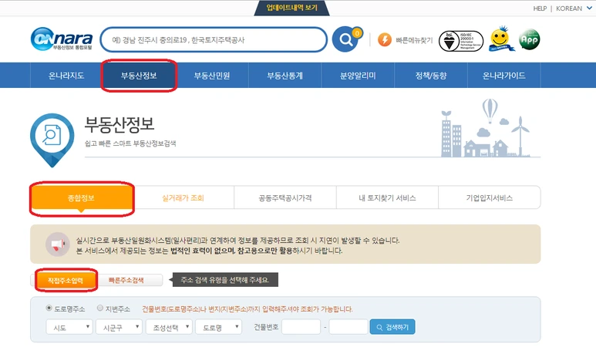This screenshot has width=596, height=364.
Task: Select the 기업입지서비스 tab
Action: [x=490, y=197]
